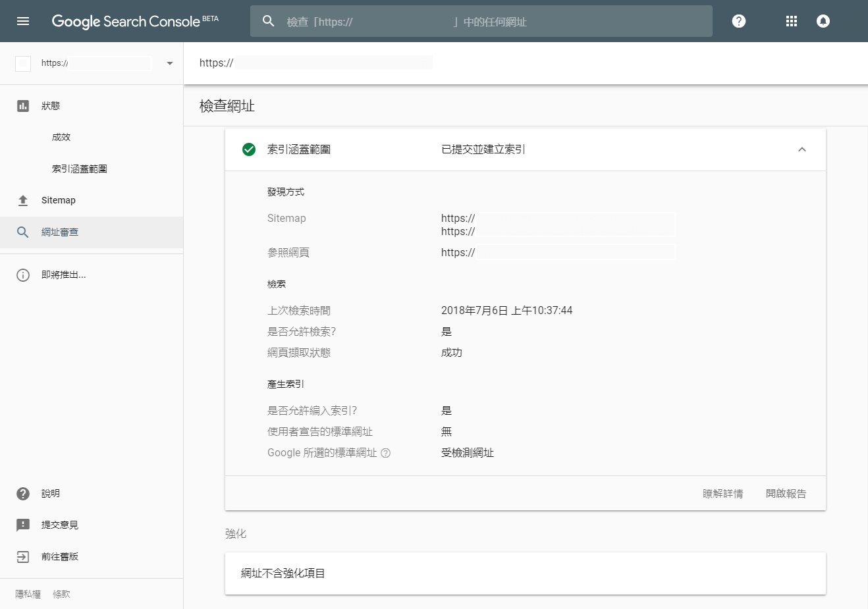Image resolution: width=868 pixels, height=609 pixels.
Task: Click the 使用者宣告的標準網址 label
Action: click(x=320, y=432)
